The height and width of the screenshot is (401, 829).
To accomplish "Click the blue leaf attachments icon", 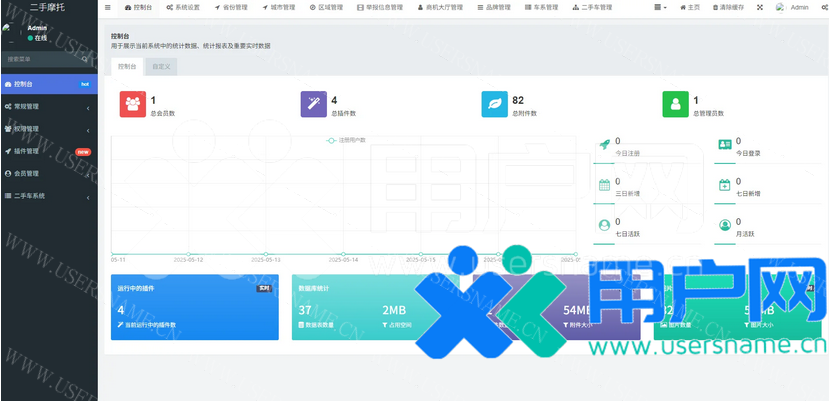I will coord(494,104).
